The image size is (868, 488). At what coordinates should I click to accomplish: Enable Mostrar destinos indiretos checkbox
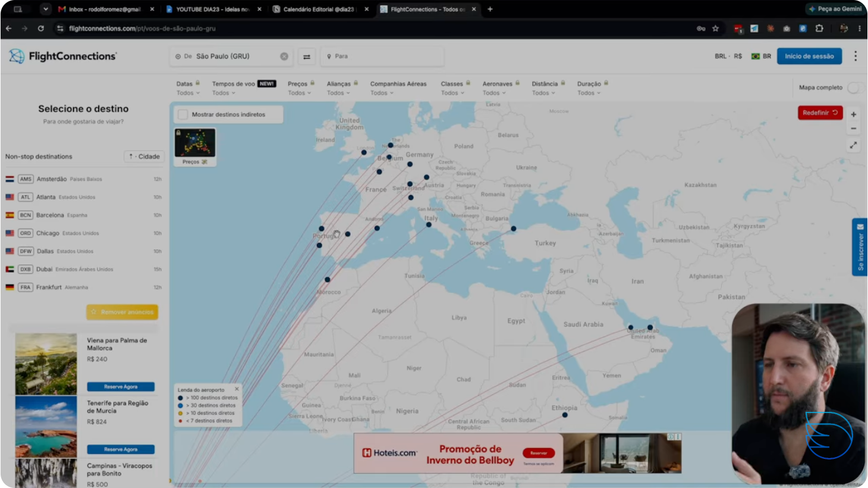[x=183, y=114]
